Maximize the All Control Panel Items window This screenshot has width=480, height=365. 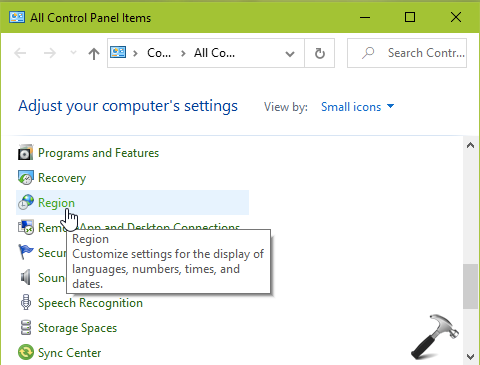click(410, 17)
